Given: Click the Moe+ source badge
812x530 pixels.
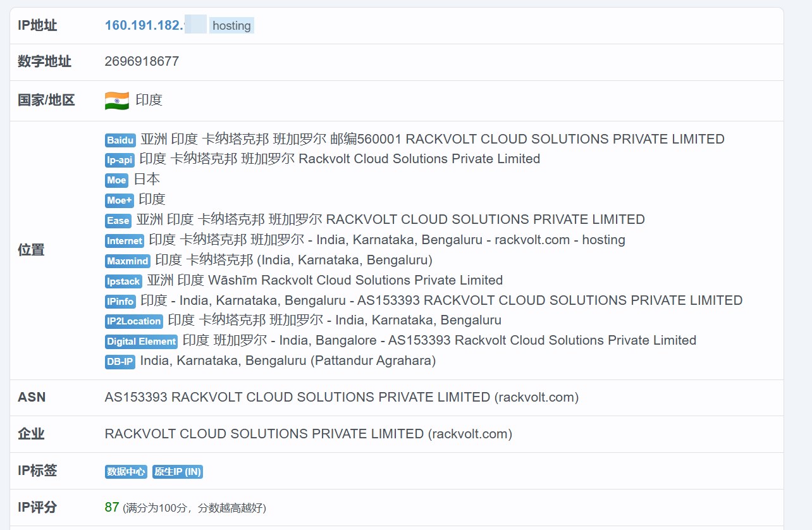Looking at the screenshot, I should click(x=119, y=200).
